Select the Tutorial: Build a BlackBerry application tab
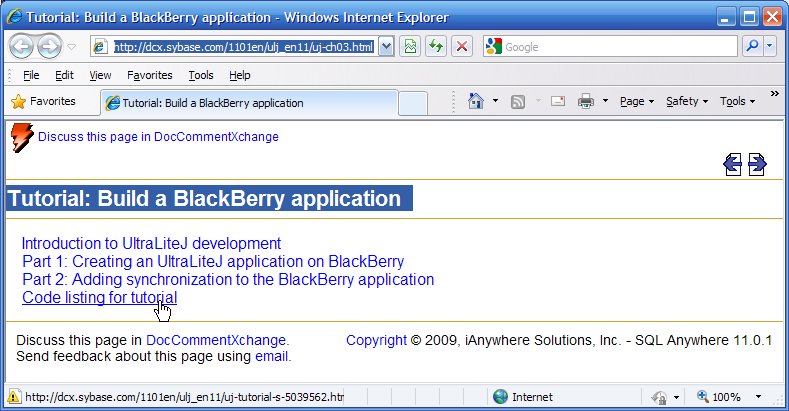 click(249, 103)
